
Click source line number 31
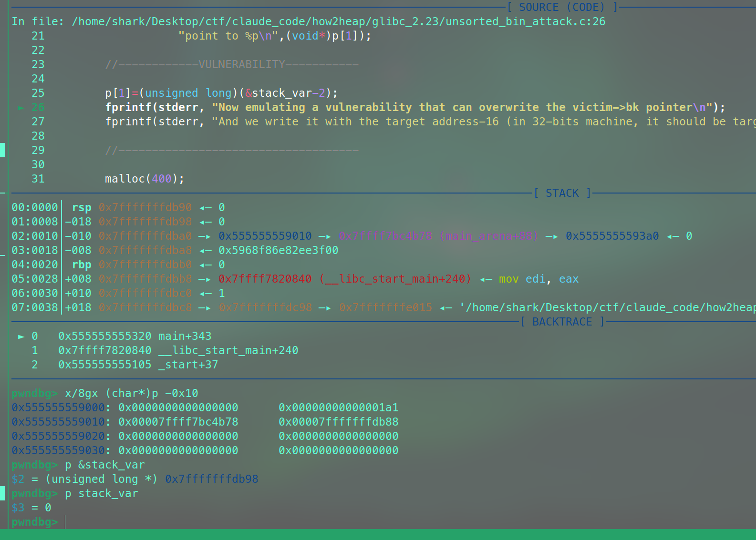38,179
